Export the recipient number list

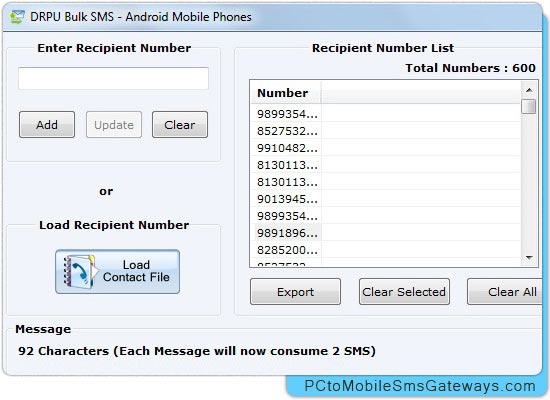click(x=295, y=292)
